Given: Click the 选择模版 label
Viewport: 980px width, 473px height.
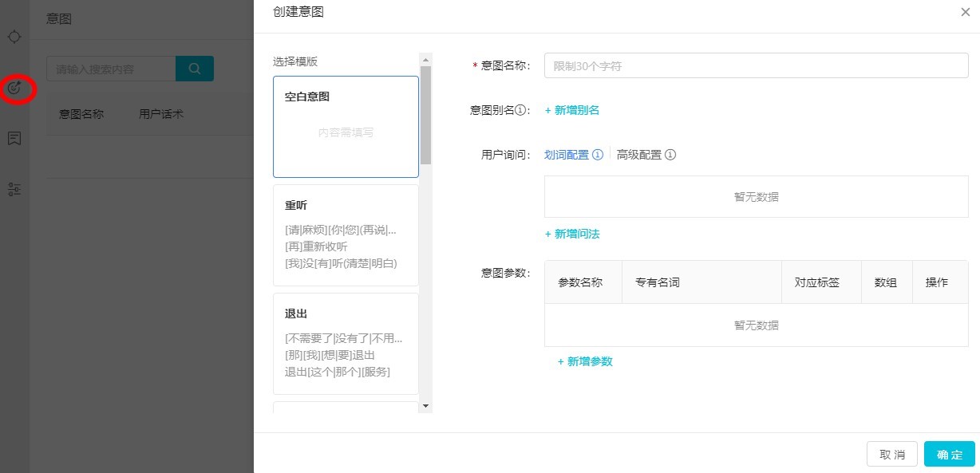Looking at the screenshot, I should pyautogui.click(x=295, y=61).
